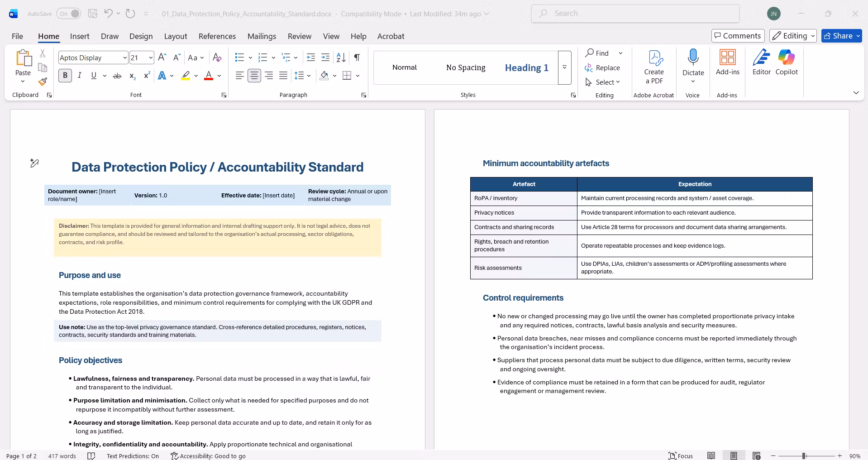
Task: Click the word count in status bar
Action: tap(62, 456)
